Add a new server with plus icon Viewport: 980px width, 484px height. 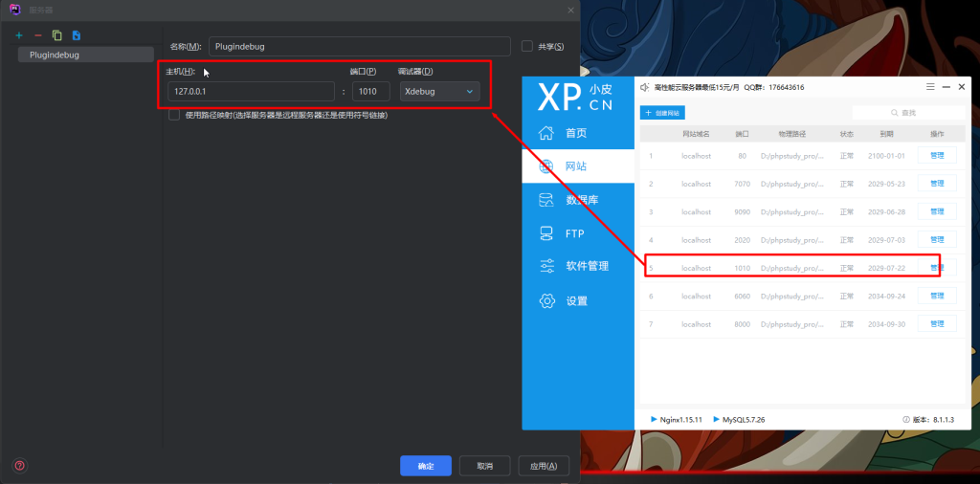pyautogui.click(x=19, y=35)
